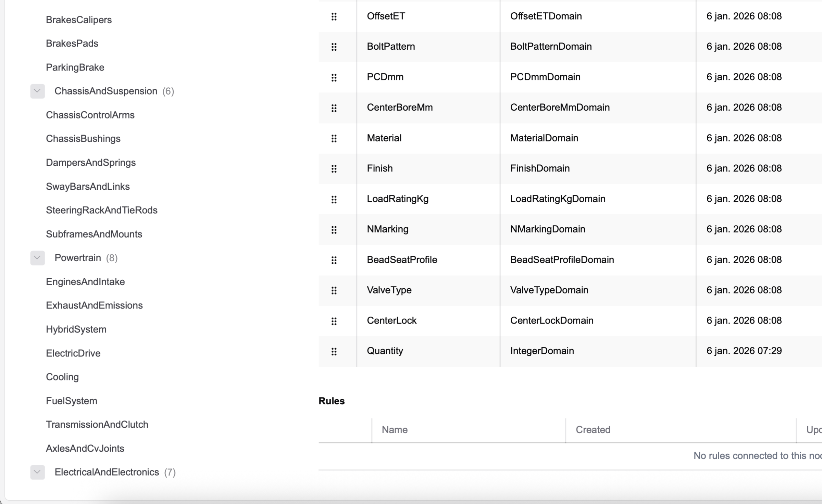Viewport: 822px width, 504px height.
Task: Toggle the ElectricalAndElectronics expander arrow
Action: (x=37, y=472)
